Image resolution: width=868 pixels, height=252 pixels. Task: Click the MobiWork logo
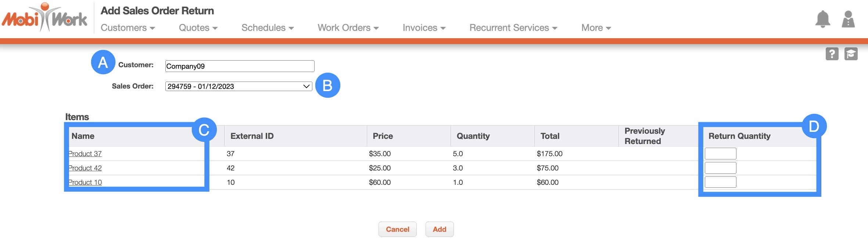[44, 18]
